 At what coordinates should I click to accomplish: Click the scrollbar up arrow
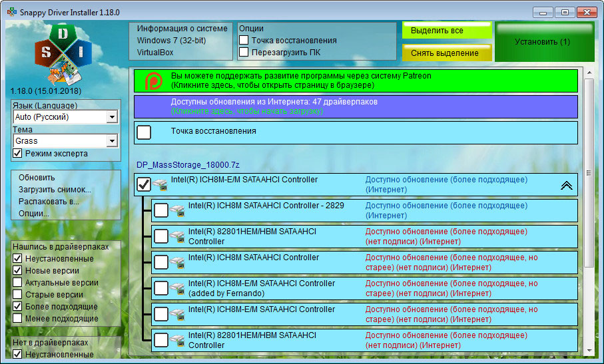click(x=589, y=73)
